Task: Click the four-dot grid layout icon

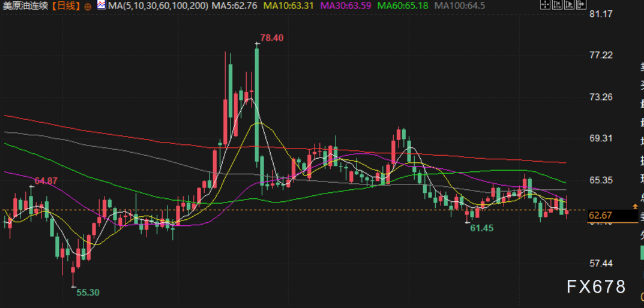Action: (545, 5)
